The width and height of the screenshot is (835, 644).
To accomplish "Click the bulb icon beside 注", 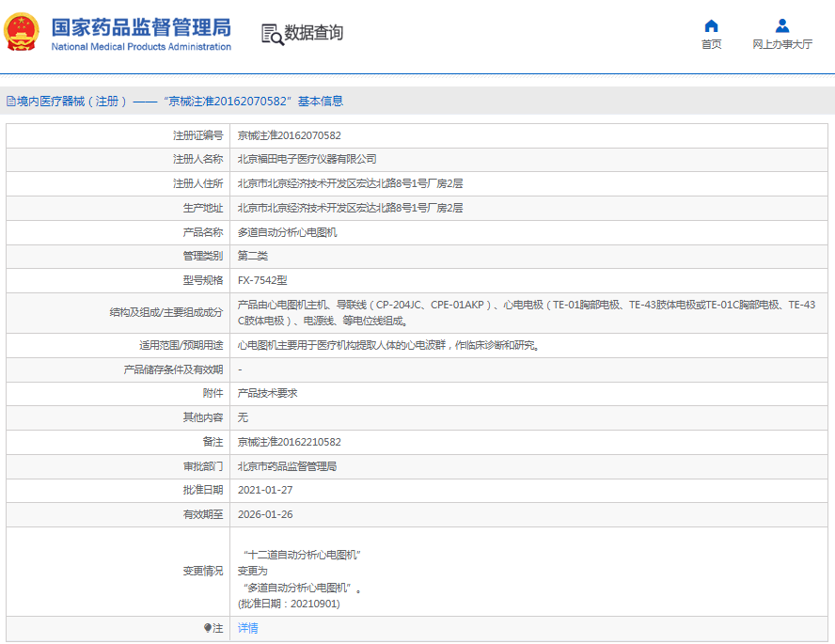I will [x=208, y=628].
